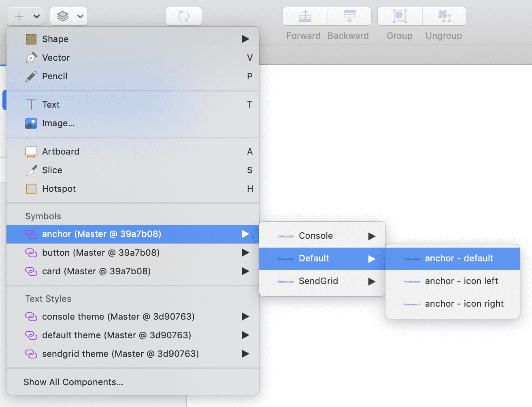Click Show All Components
Image resolution: width=532 pixels, height=407 pixels.
tap(73, 382)
